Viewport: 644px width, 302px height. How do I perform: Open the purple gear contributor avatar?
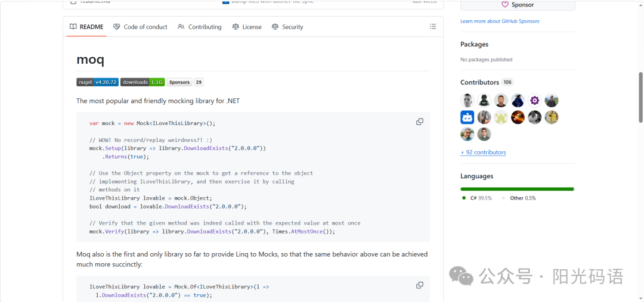[x=534, y=101]
